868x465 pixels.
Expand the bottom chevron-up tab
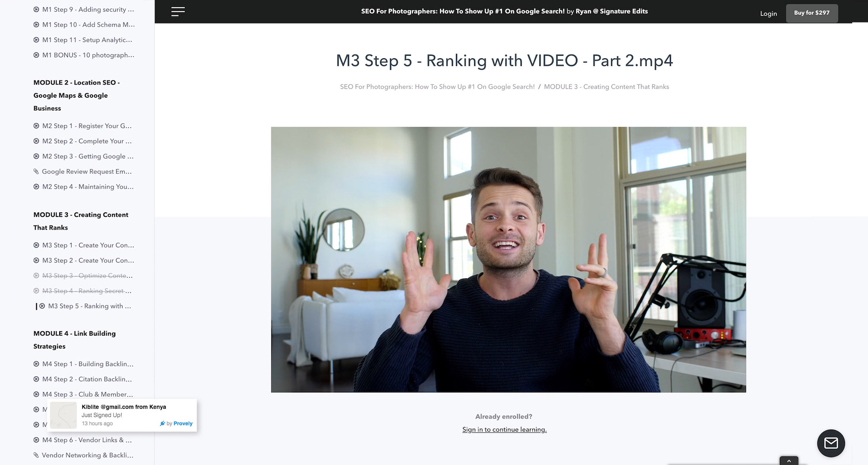789,461
